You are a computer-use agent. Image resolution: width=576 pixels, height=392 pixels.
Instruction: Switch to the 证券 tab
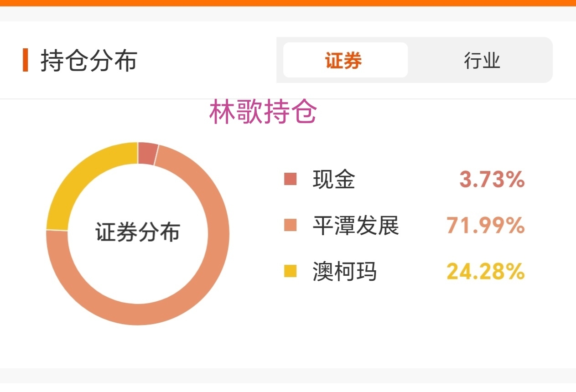click(345, 60)
